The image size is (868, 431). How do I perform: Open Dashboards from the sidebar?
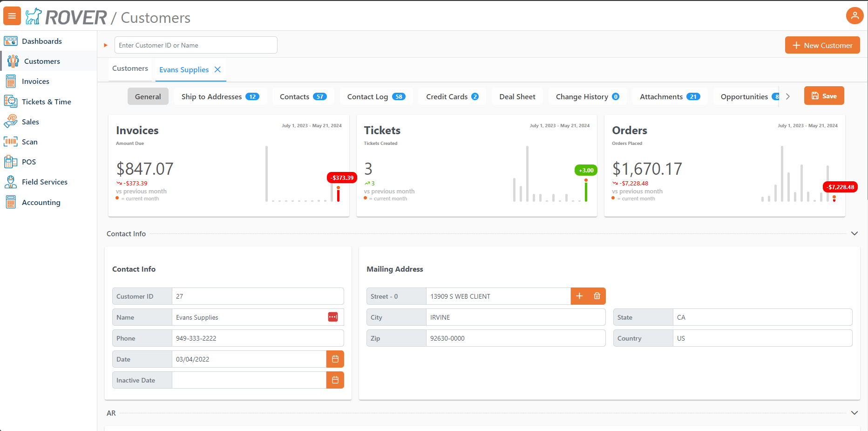point(41,41)
